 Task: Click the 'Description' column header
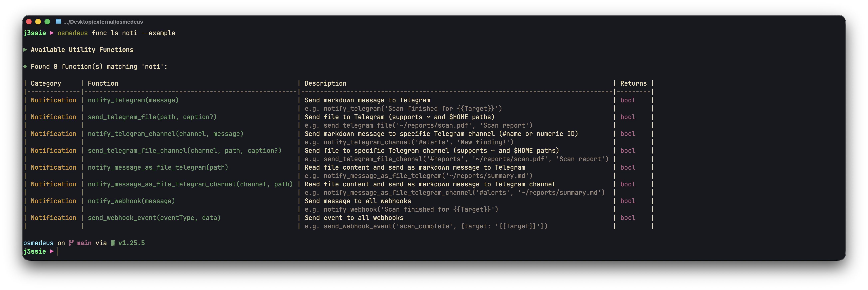[325, 83]
